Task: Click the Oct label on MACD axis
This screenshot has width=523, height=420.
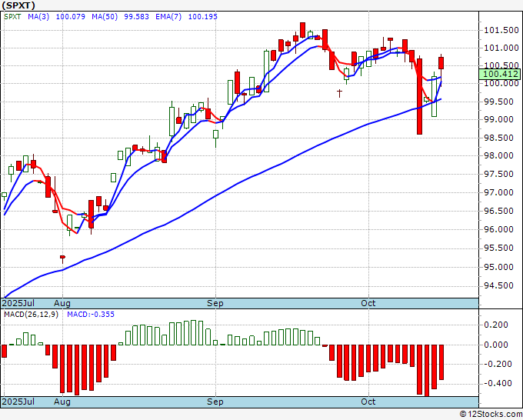Action: [368, 402]
